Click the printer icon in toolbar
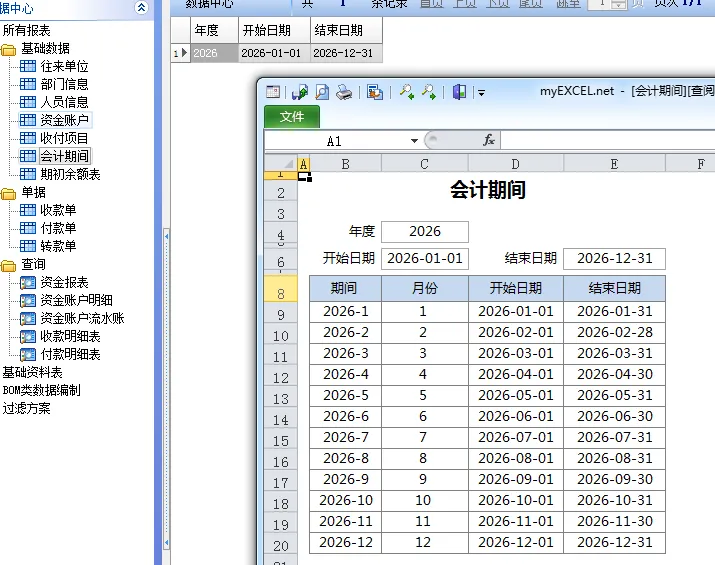This screenshot has height=565, width=715. tap(344, 92)
